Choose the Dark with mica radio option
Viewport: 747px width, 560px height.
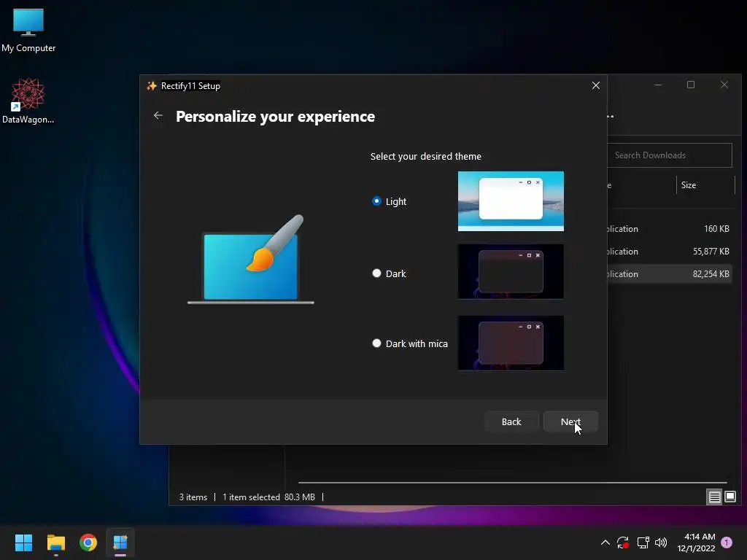click(x=376, y=343)
